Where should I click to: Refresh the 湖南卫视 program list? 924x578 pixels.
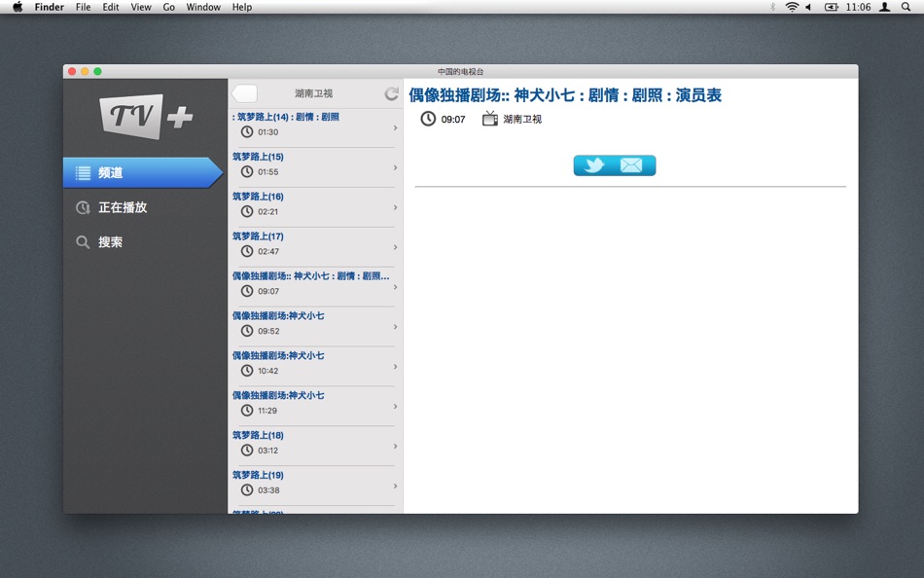tap(391, 93)
